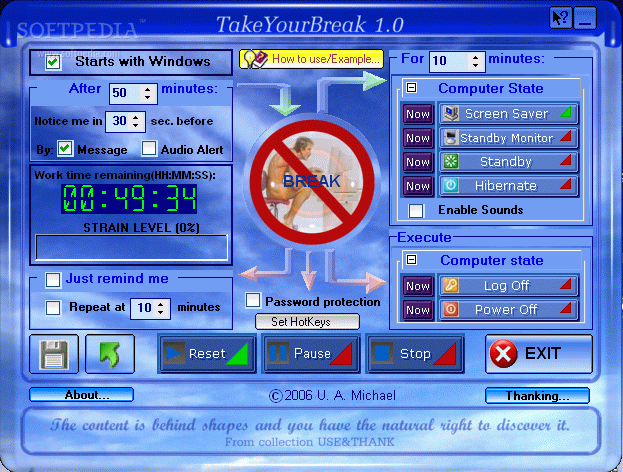Click Now beside Standby Monitor

(418, 138)
